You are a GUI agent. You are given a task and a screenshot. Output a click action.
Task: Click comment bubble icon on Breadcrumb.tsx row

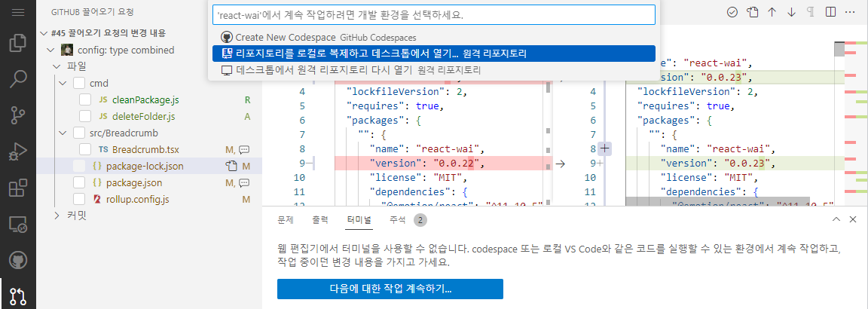(x=244, y=149)
